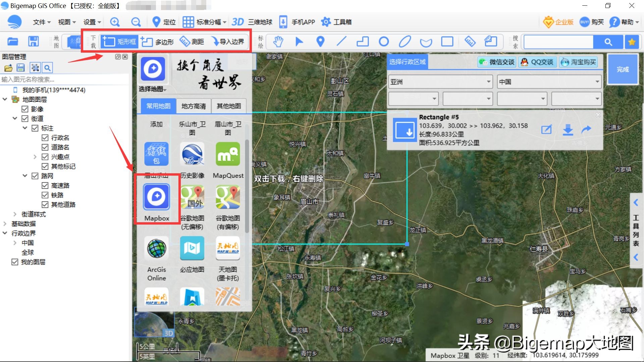Click the save disk icon in main toolbar
644x362 pixels.
(x=33, y=42)
